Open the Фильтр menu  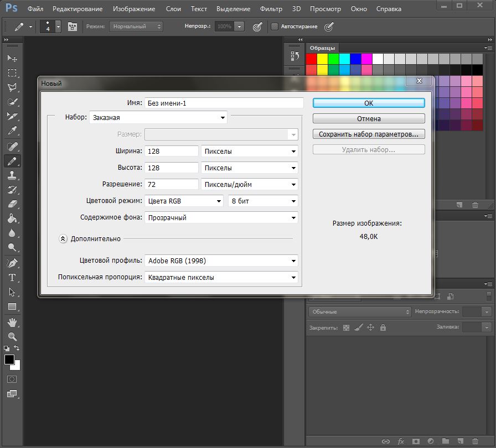click(271, 9)
